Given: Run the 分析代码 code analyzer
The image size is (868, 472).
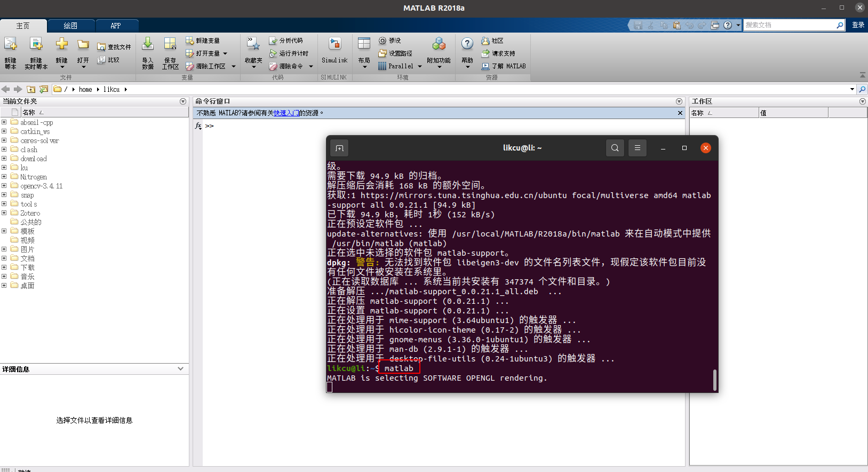Looking at the screenshot, I should [x=286, y=41].
